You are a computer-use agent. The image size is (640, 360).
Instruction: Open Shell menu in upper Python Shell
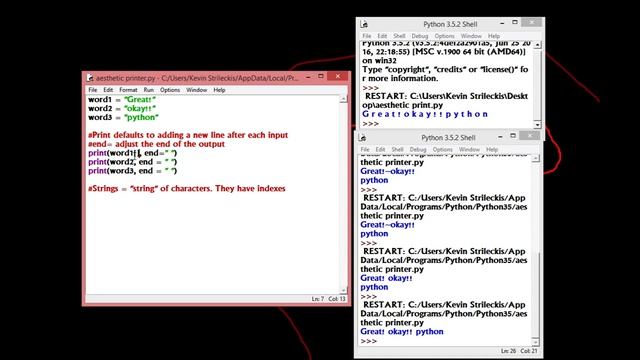click(399, 36)
